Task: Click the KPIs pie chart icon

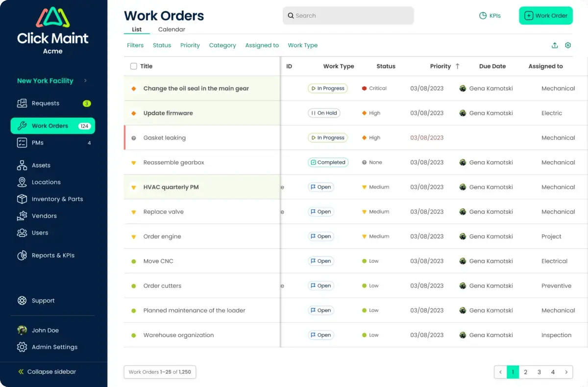Action: (483, 16)
